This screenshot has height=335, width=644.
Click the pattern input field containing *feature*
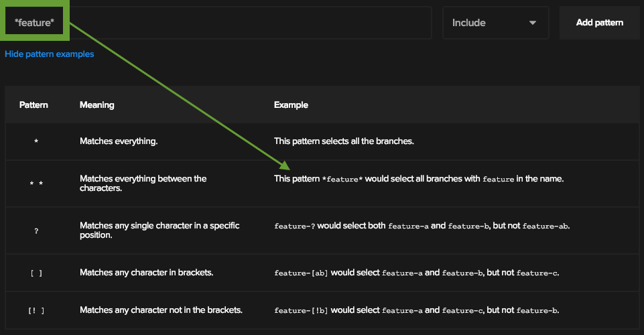point(214,23)
